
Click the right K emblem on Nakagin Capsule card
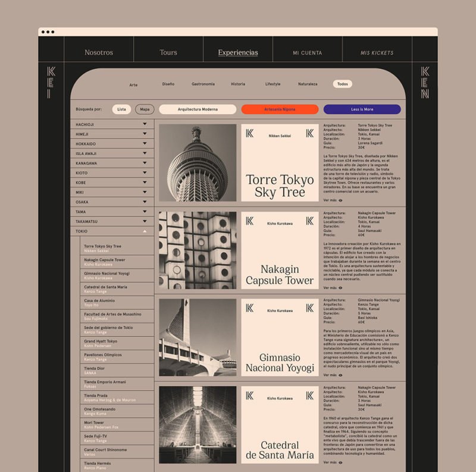309,221
